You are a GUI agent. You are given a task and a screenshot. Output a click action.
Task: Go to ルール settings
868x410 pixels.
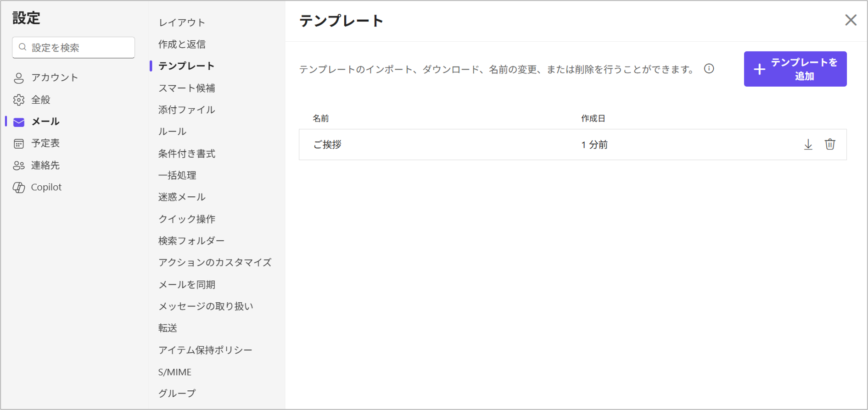(172, 132)
